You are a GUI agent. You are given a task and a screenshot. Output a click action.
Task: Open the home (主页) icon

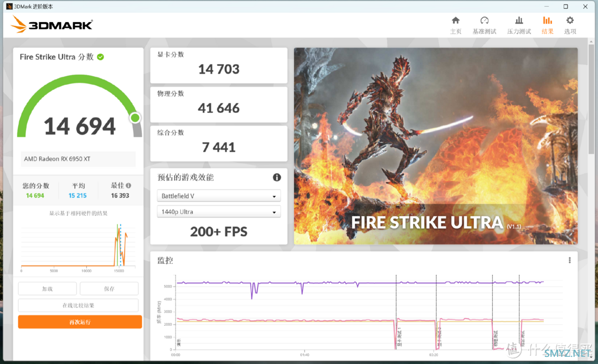click(x=455, y=20)
